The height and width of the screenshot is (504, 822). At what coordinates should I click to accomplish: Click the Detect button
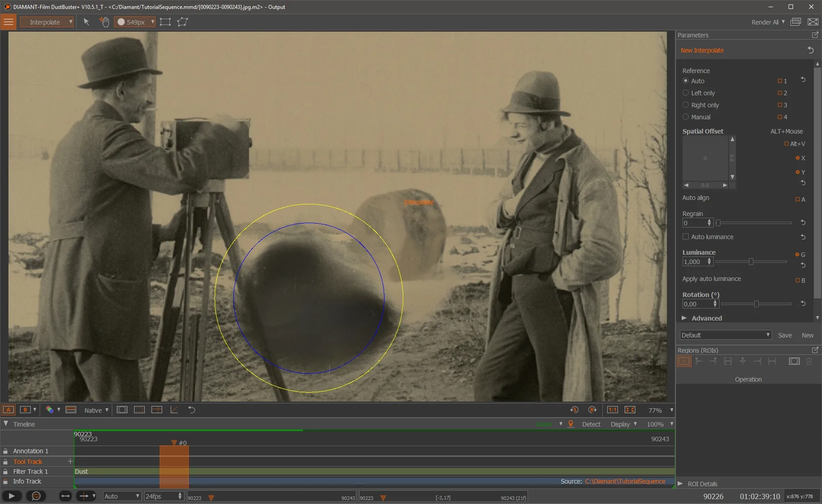click(x=591, y=424)
